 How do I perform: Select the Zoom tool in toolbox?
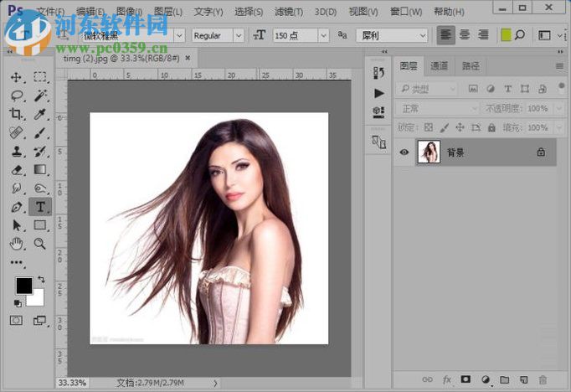click(40, 243)
